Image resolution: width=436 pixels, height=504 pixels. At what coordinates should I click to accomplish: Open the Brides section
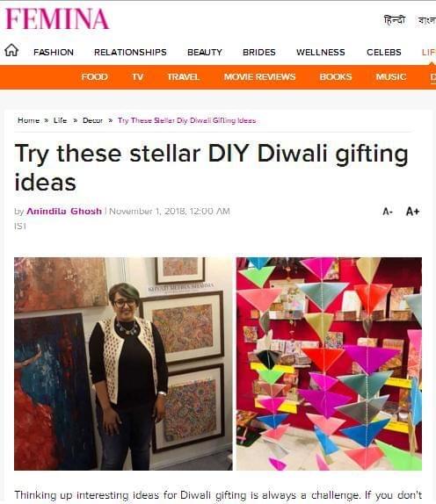point(259,52)
